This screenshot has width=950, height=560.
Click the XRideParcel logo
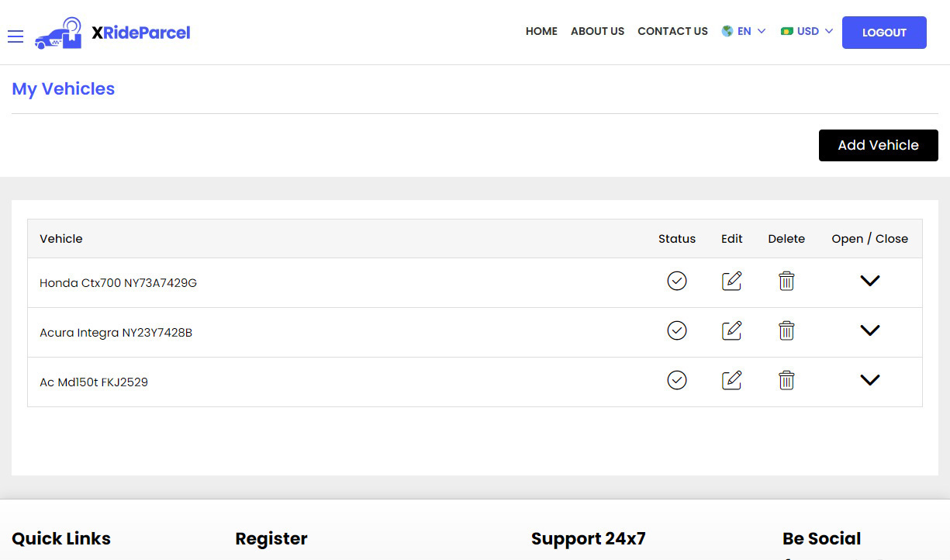(x=112, y=33)
